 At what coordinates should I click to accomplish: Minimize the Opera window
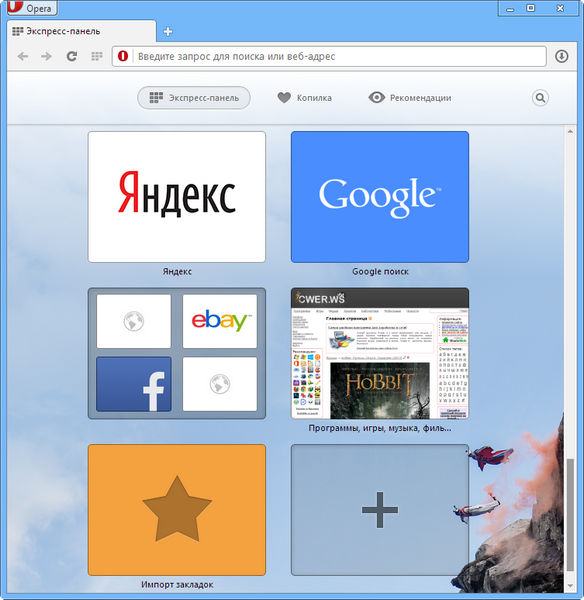coord(510,8)
